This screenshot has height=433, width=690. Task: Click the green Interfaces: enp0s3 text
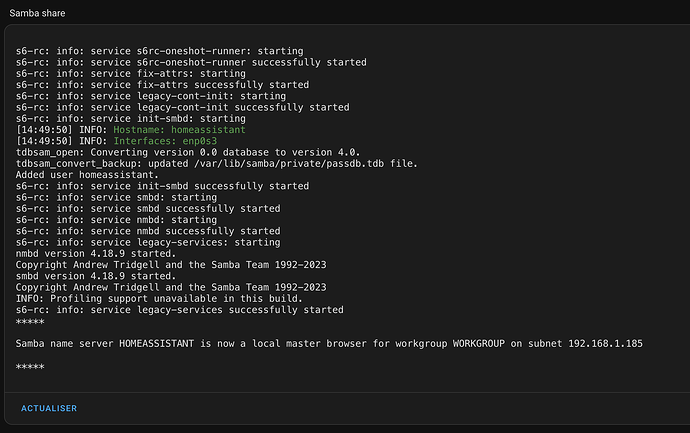165,141
